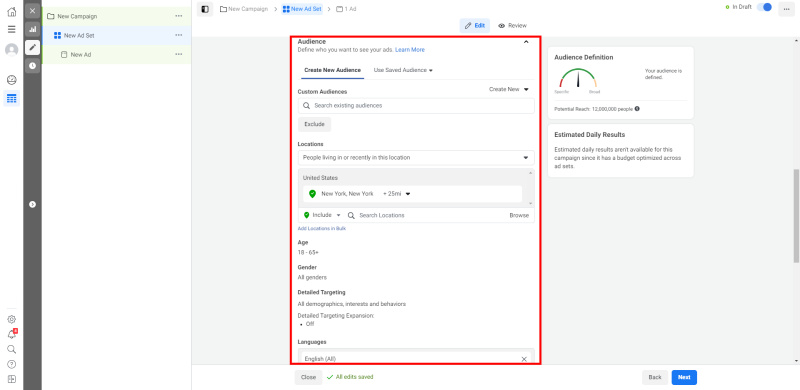Open the settings gear icon

tap(11, 320)
